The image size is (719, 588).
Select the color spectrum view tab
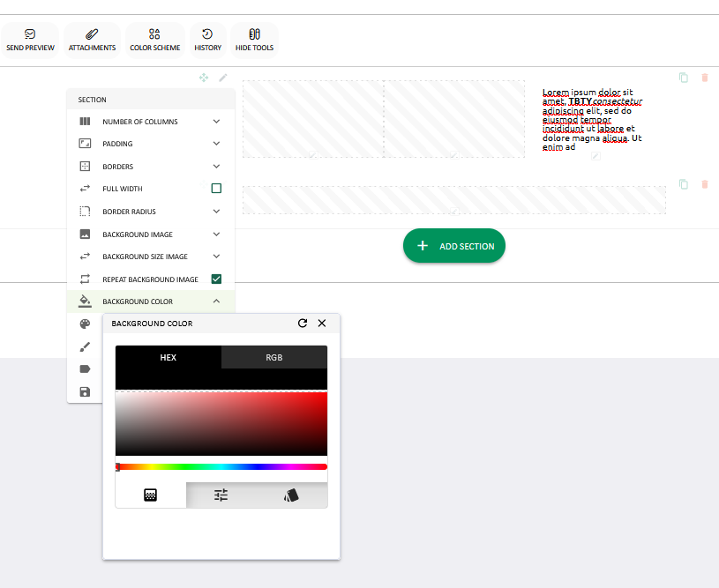150,495
